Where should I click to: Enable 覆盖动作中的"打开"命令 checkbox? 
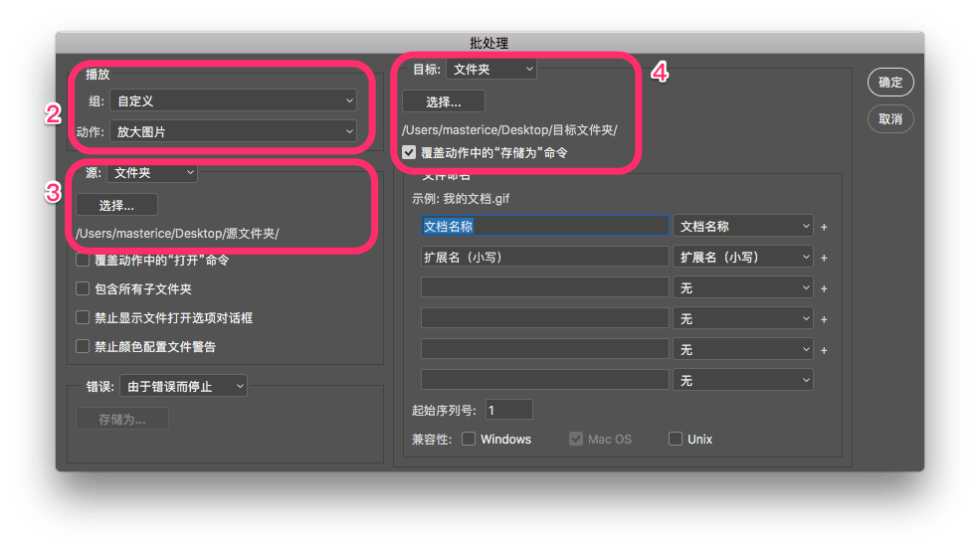(84, 261)
